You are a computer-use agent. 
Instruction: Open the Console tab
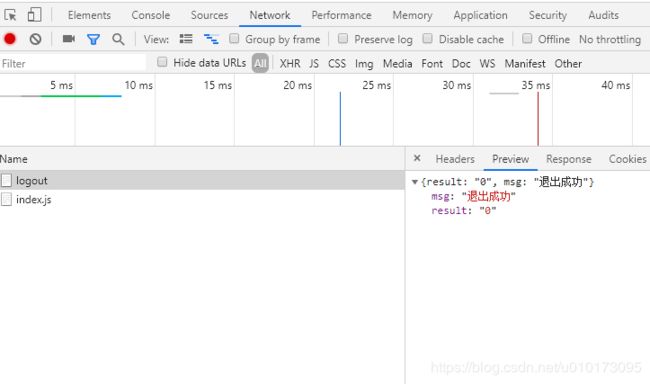click(x=150, y=15)
